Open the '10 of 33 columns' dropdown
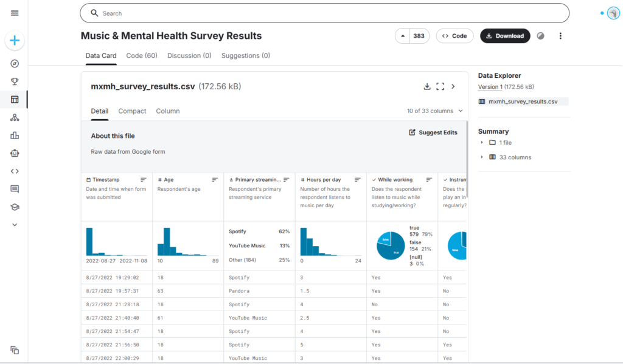This screenshot has width=623, height=364. click(434, 111)
